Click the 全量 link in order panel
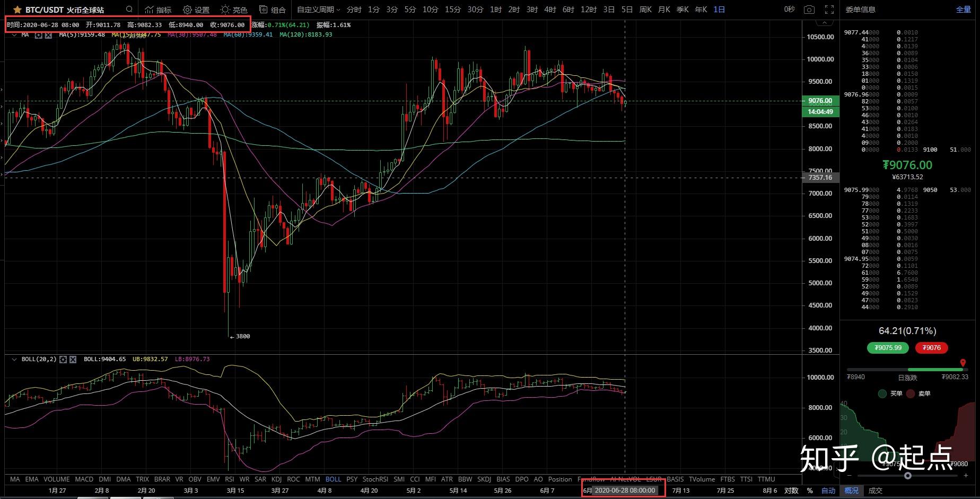This screenshot has width=980, height=499. pyautogui.click(x=962, y=9)
